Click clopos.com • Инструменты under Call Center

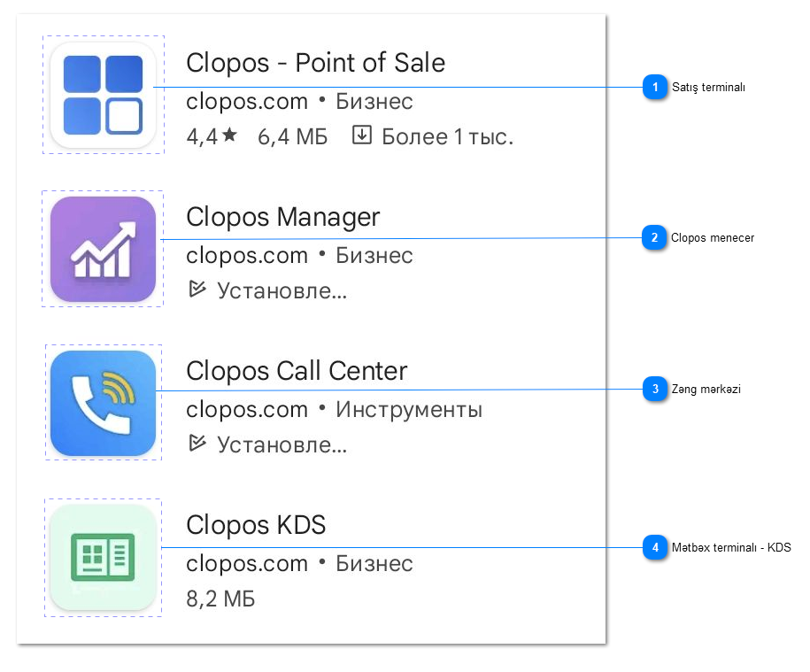(x=335, y=410)
